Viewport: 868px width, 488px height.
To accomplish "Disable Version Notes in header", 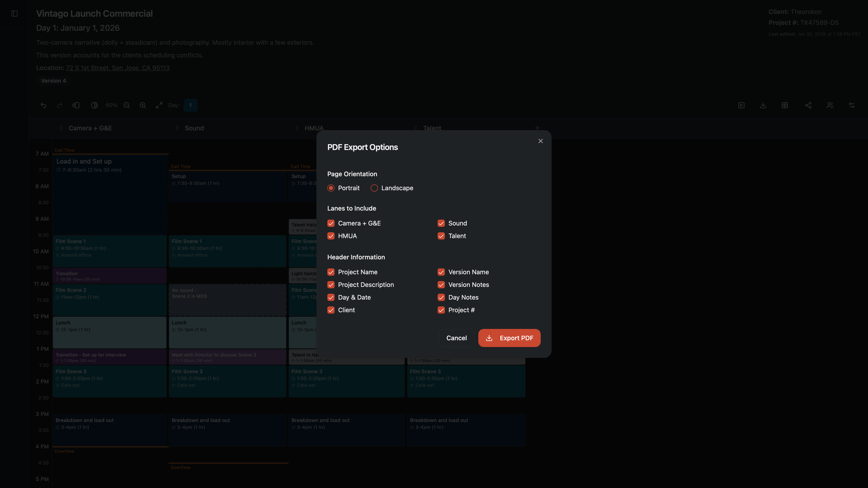I will tap(441, 285).
